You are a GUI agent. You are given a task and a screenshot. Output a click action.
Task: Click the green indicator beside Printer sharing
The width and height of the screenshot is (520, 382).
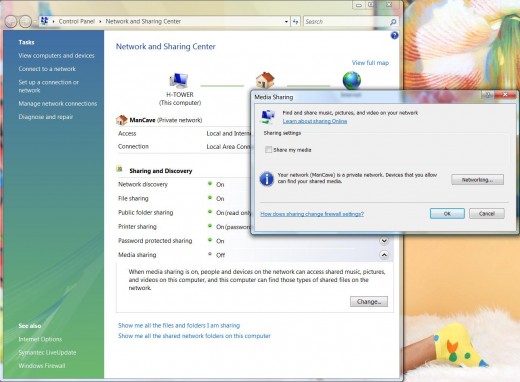[210, 226]
